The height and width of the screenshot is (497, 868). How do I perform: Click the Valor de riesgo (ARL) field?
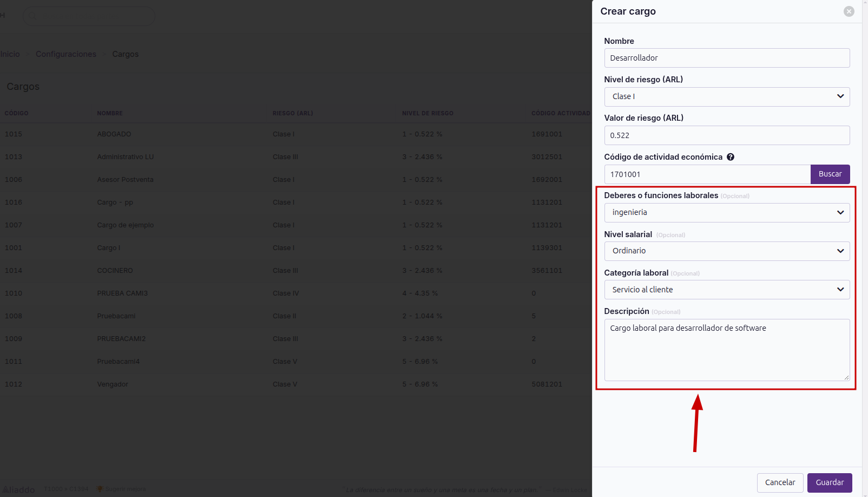point(727,135)
